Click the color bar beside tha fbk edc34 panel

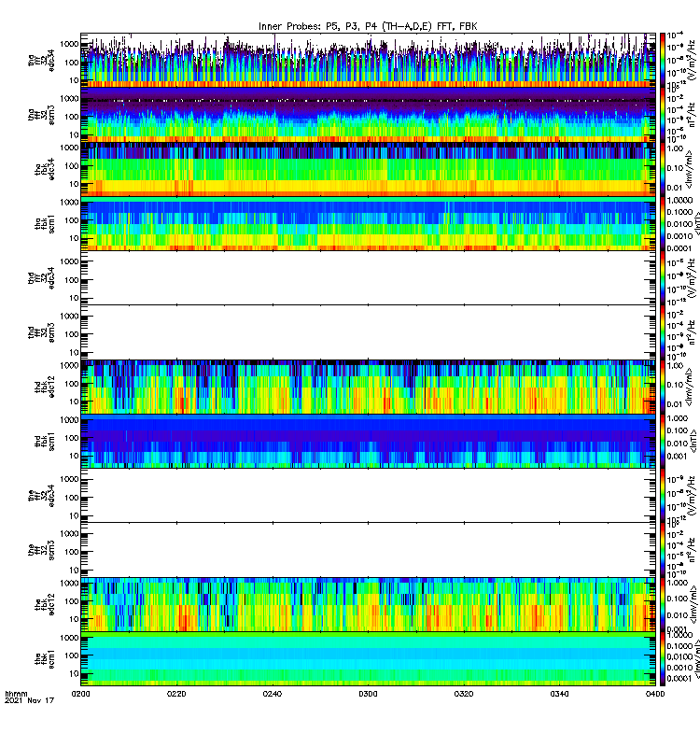tap(663, 169)
